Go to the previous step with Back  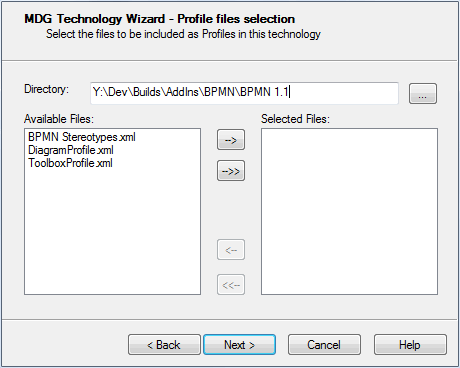click(164, 345)
